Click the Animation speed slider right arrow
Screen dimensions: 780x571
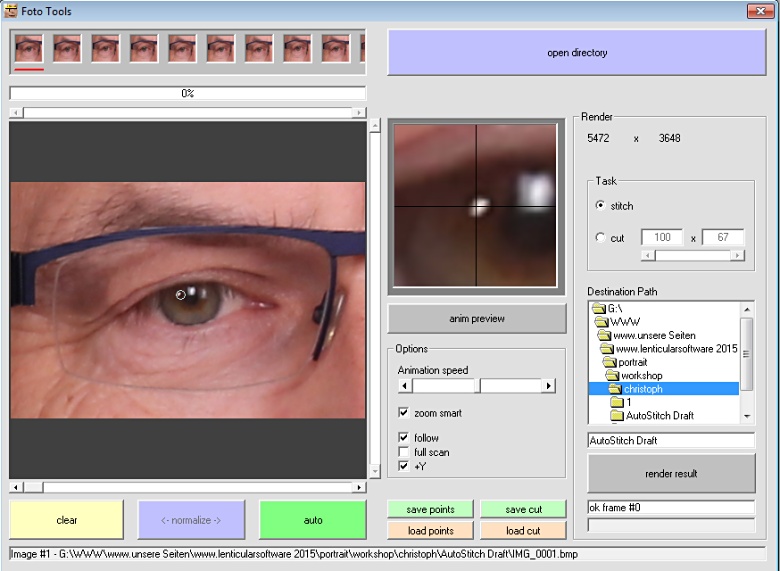point(548,386)
